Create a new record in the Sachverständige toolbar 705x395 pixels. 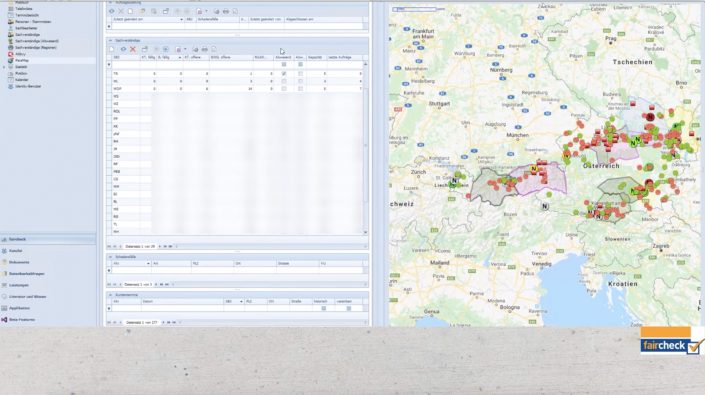point(112,49)
